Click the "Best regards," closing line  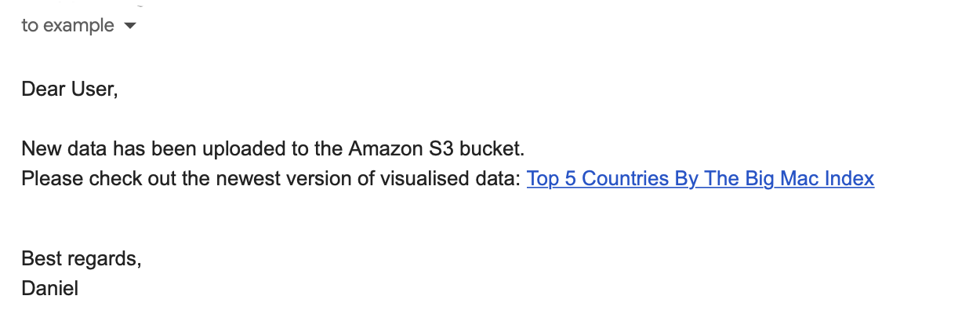82,258
